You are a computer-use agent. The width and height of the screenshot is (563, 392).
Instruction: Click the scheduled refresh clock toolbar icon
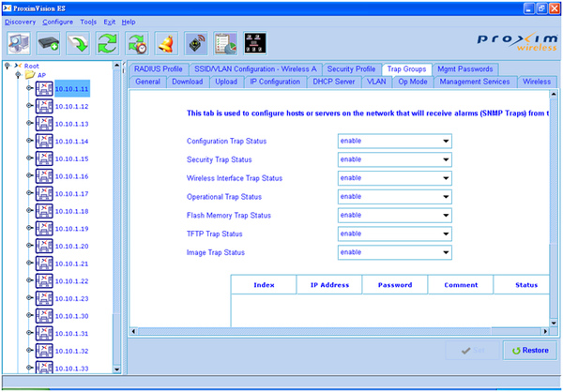[x=137, y=43]
